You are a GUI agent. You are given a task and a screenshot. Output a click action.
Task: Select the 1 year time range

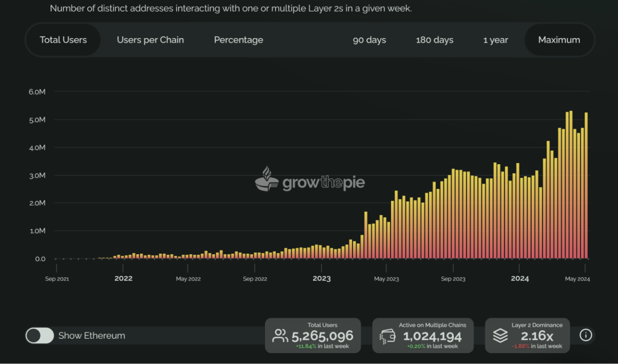(495, 40)
